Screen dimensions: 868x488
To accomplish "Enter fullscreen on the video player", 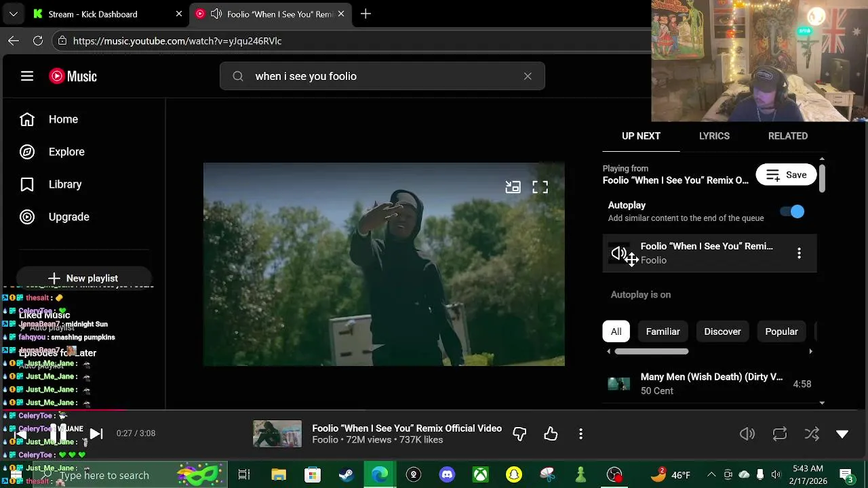I will (x=540, y=187).
